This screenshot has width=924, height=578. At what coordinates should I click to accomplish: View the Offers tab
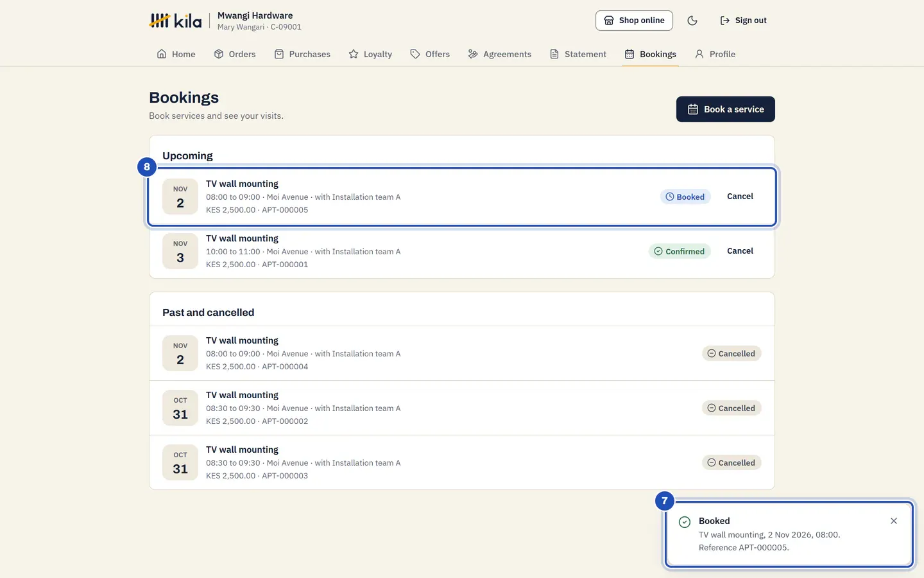(x=430, y=54)
